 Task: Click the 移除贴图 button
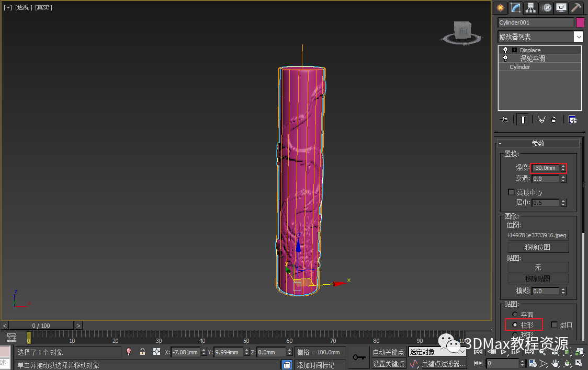point(538,279)
